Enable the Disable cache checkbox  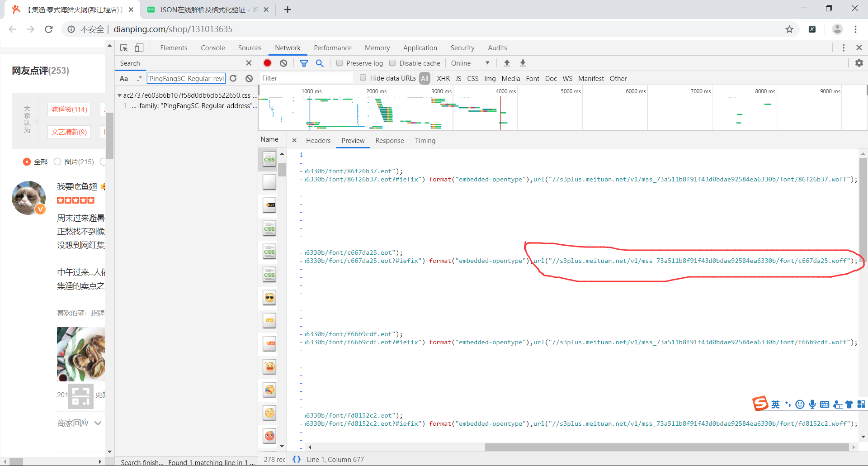pyautogui.click(x=392, y=63)
